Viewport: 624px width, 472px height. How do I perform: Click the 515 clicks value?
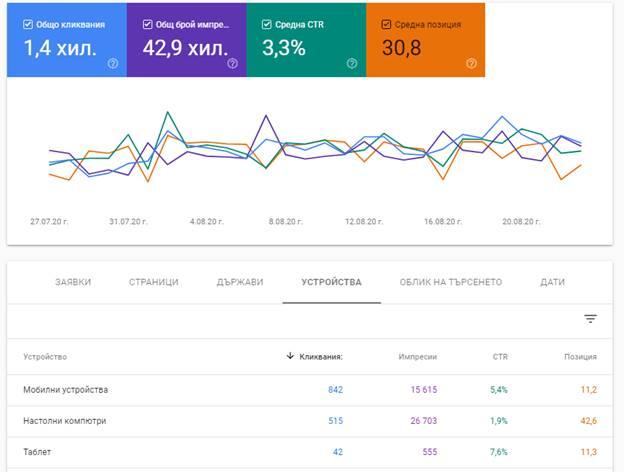point(335,421)
